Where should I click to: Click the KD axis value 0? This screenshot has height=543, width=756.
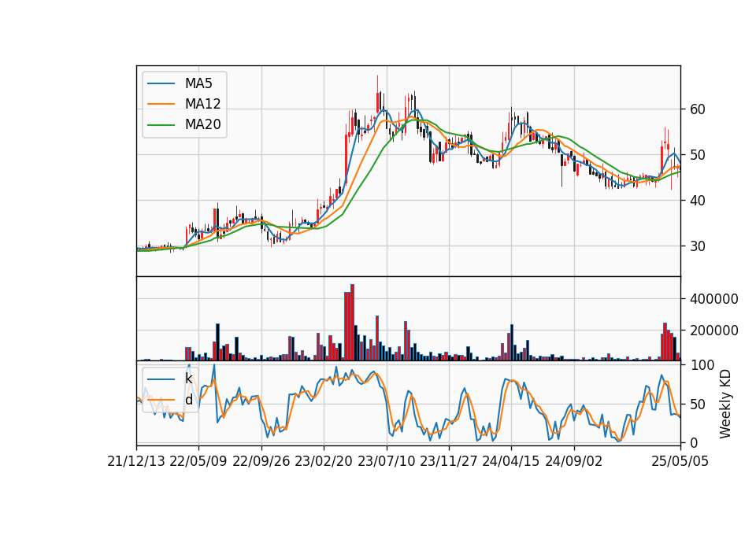694,442
